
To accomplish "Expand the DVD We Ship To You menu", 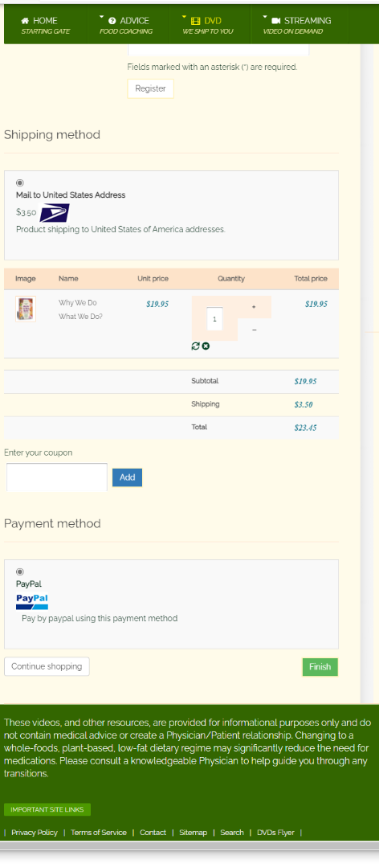I will coord(210,24).
